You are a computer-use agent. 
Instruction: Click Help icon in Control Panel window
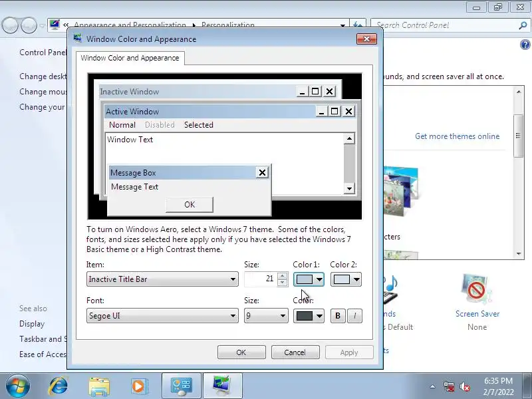(525, 45)
